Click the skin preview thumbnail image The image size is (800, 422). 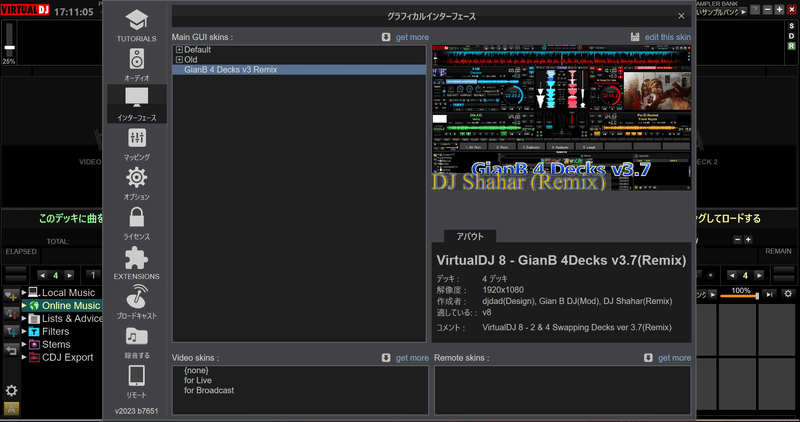(562, 118)
